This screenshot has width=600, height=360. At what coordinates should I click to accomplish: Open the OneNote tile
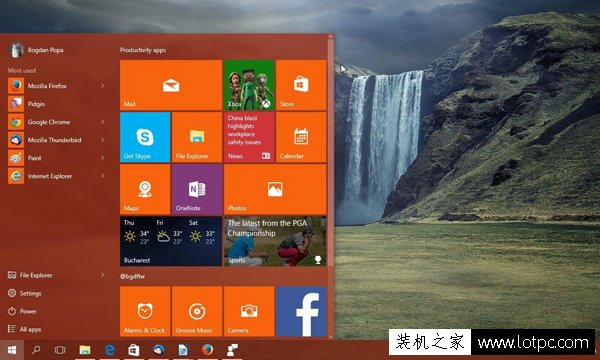coord(197,189)
